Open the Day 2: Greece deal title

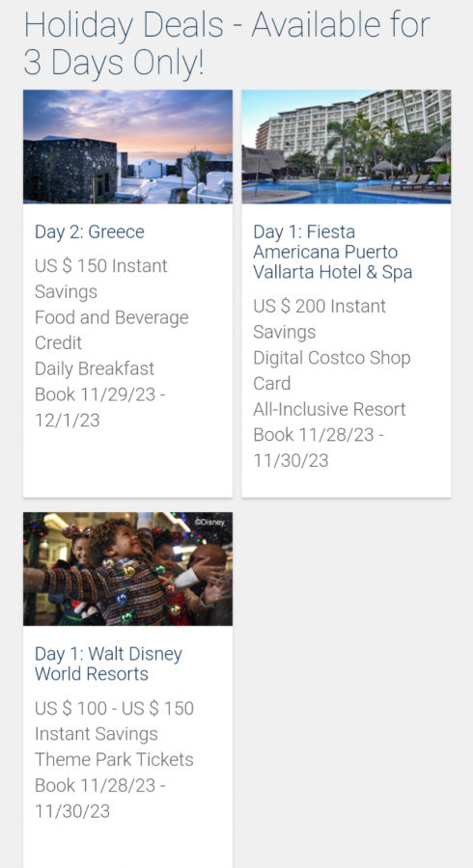coord(90,231)
